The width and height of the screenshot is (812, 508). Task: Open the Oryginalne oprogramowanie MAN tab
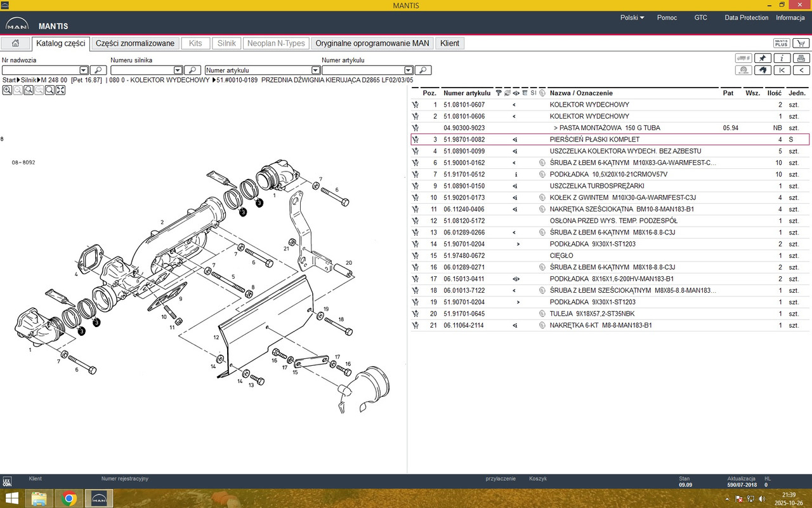(x=372, y=43)
